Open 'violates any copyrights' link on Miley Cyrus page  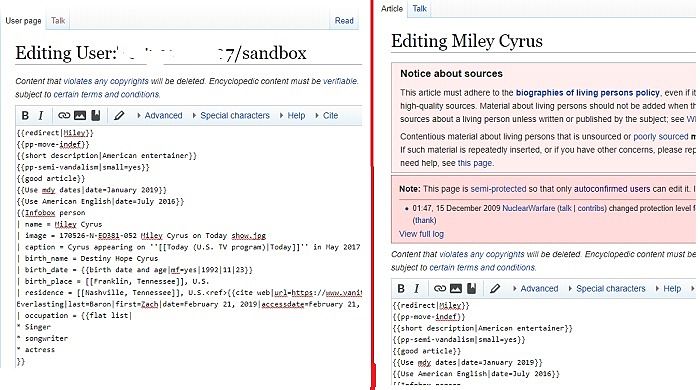pyautogui.click(x=482, y=254)
